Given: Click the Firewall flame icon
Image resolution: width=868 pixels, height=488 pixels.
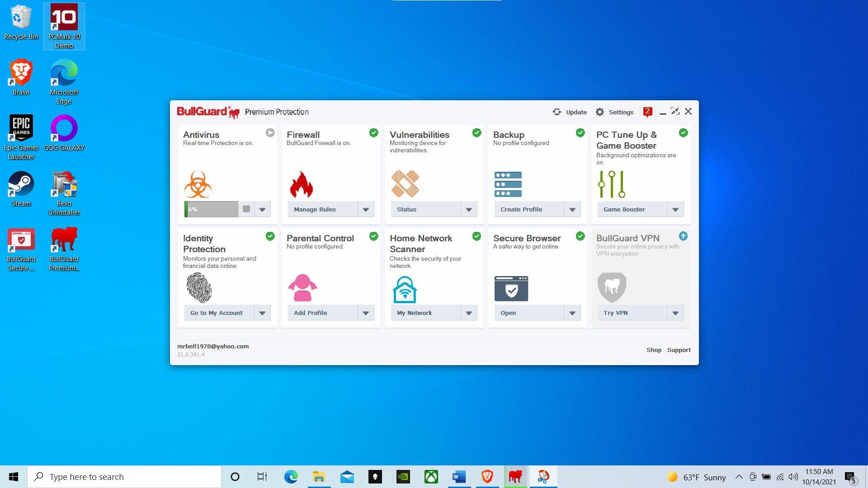Looking at the screenshot, I should (x=301, y=184).
